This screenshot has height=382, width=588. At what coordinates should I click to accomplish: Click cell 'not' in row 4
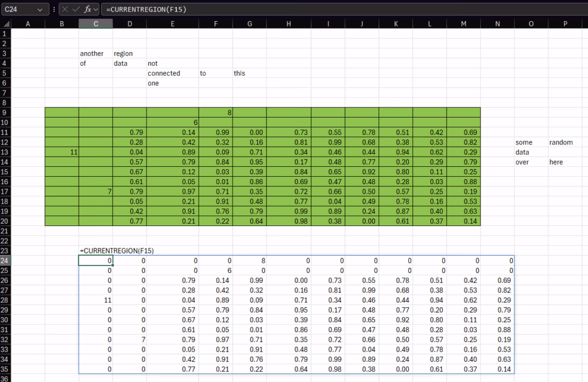pos(172,64)
